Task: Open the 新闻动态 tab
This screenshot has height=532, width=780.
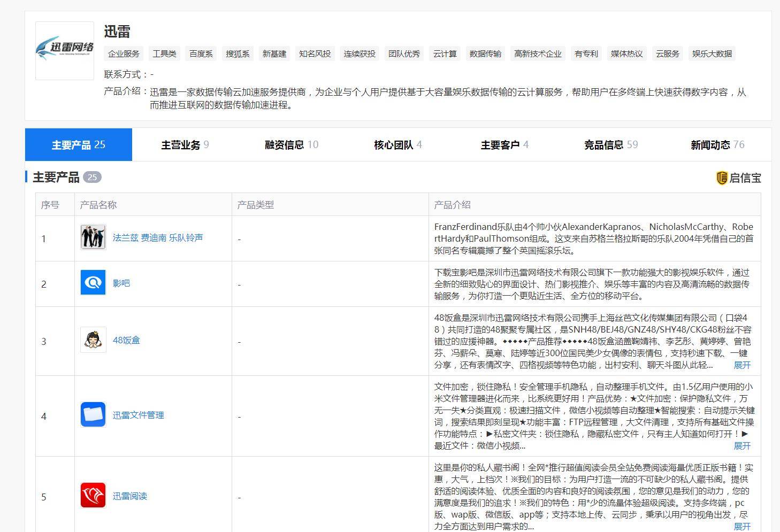Action: pos(717,144)
